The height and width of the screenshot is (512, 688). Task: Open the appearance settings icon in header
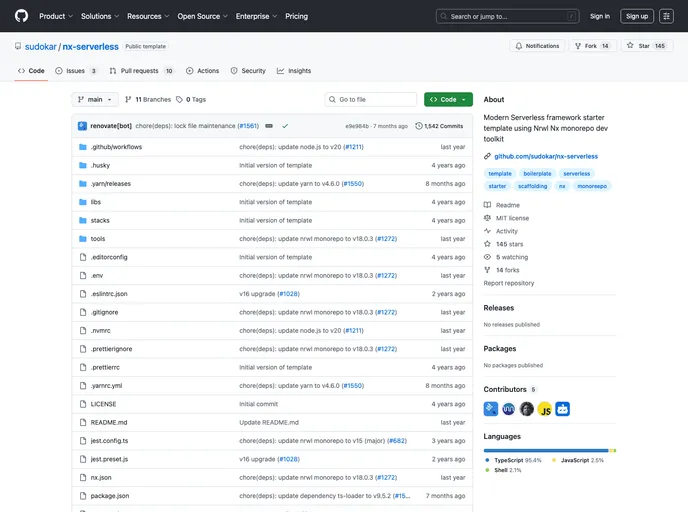[x=666, y=16]
